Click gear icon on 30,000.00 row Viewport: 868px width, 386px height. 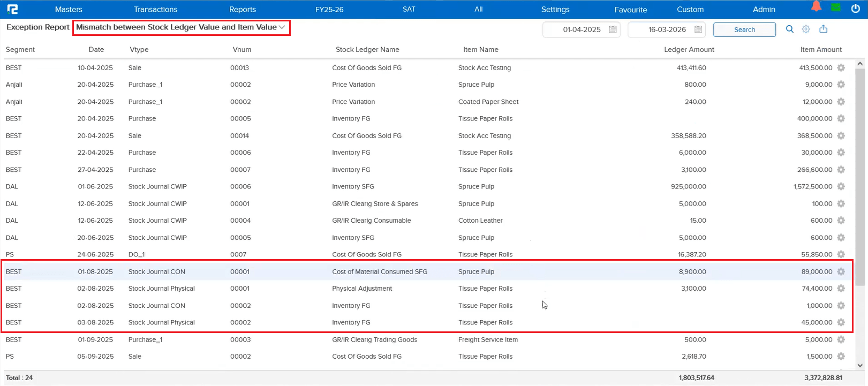pos(841,153)
